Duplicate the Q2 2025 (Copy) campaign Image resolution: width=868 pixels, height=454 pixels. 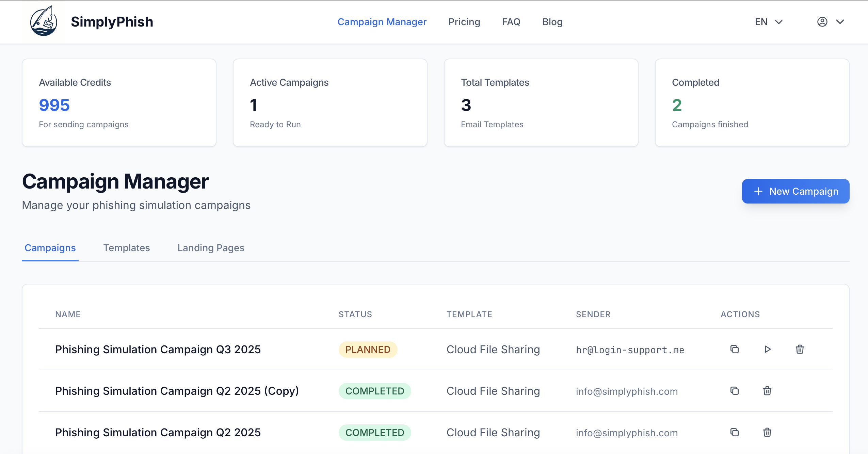pos(734,391)
